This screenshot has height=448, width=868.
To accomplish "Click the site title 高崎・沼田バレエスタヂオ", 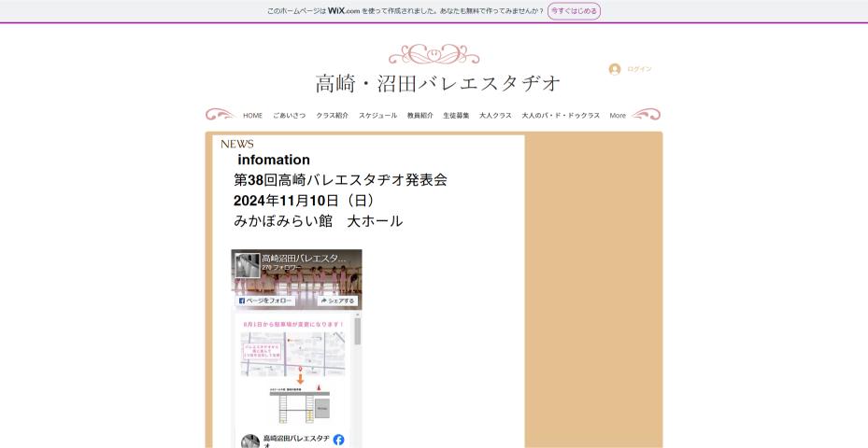I will 438,83.
